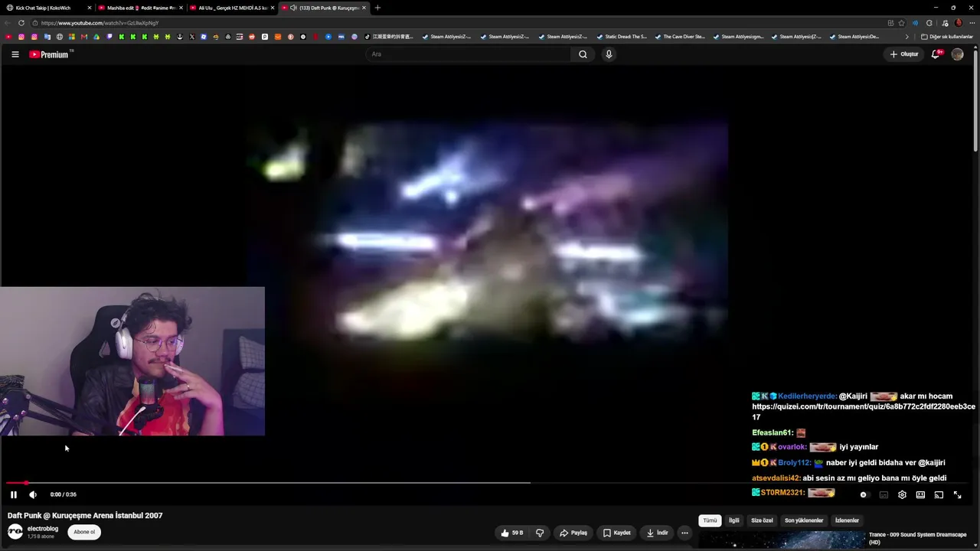
Task: Open the Static Dread bookmark
Action: pos(622,37)
